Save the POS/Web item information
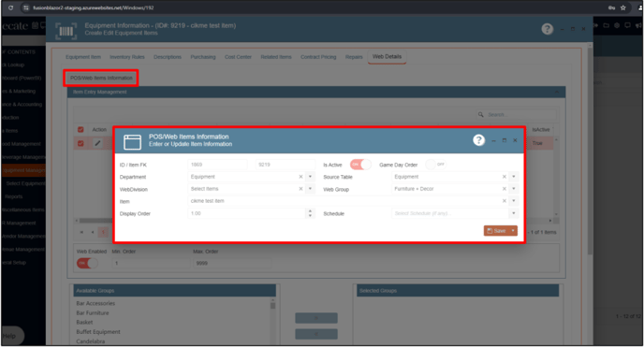This screenshot has height=347, width=644. pyautogui.click(x=496, y=231)
